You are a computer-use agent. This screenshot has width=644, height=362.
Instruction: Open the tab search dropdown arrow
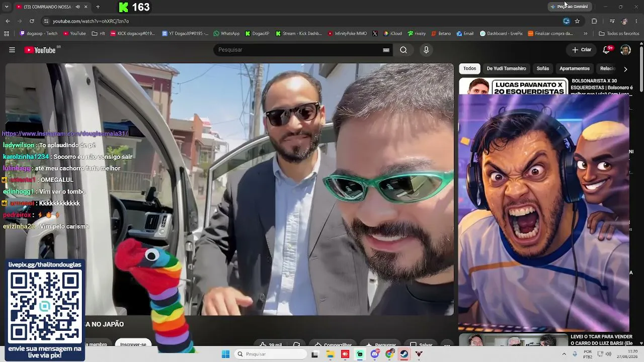7,7
